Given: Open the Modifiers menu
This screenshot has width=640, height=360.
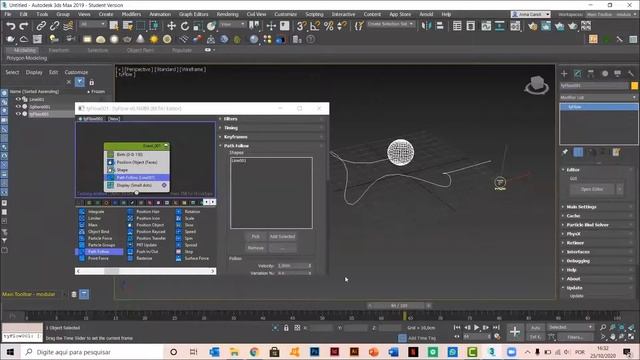Looking at the screenshot, I should [131, 14].
